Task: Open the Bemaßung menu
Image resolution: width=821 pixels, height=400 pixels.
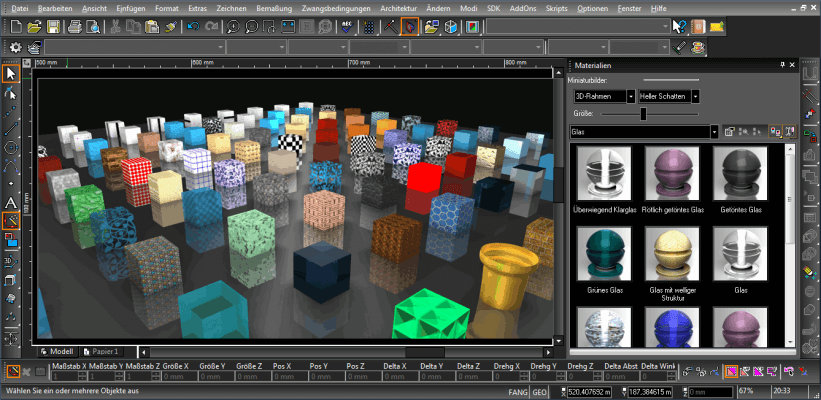Action: pos(274,8)
